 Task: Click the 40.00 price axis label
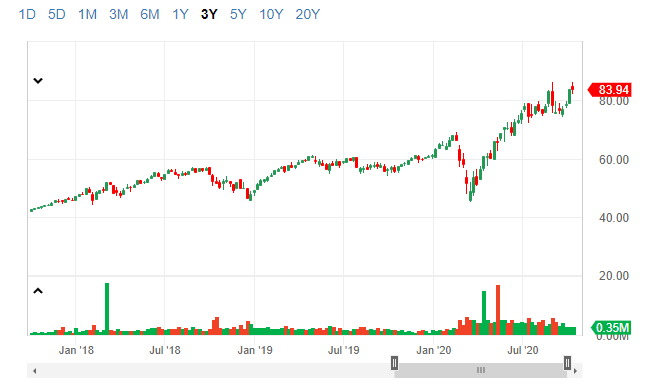click(614, 218)
